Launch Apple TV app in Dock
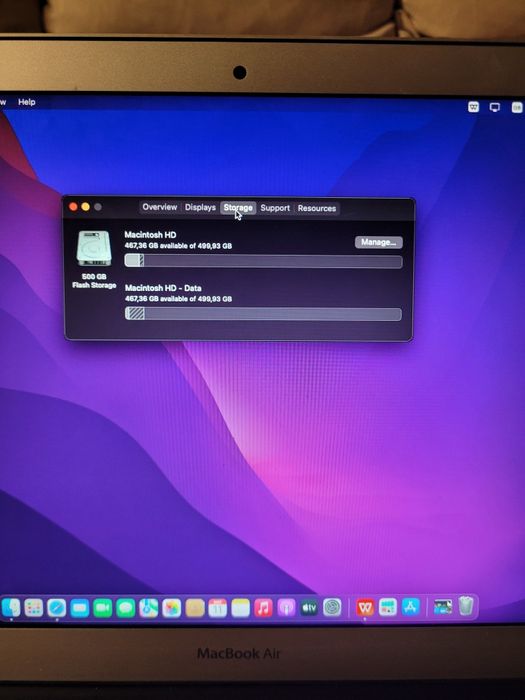The image size is (525, 700). (309, 607)
